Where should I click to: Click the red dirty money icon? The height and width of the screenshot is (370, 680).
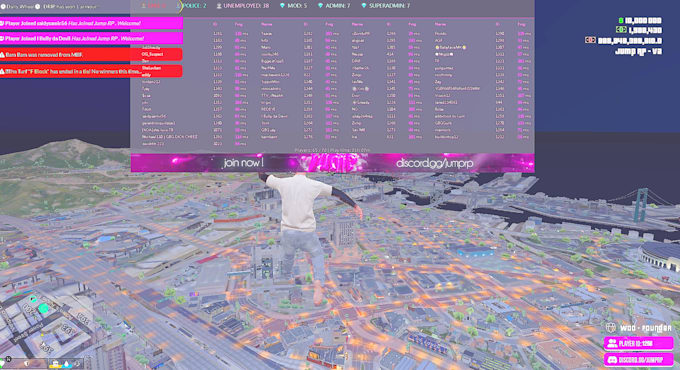click(590, 40)
